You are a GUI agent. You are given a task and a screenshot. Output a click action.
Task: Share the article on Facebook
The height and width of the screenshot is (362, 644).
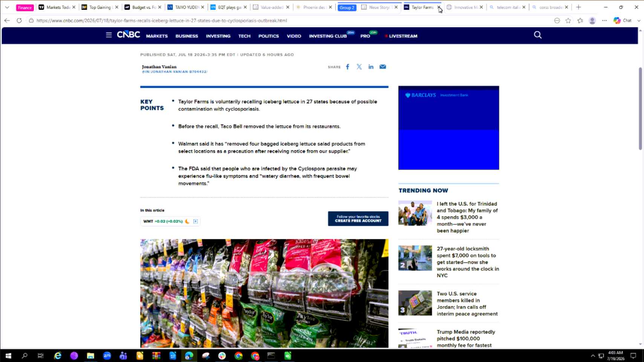tap(347, 67)
